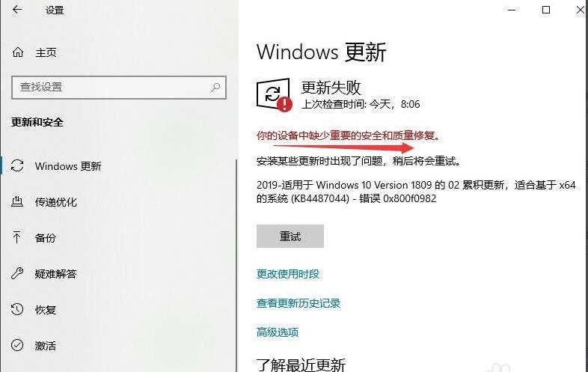
Task: Select Windows 更新 in the sidebar
Action: point(68,166)
